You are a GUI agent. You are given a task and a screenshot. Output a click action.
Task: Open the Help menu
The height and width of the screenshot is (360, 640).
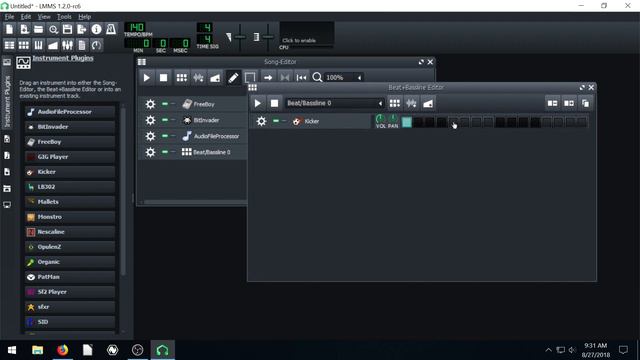tap(84, 17)
